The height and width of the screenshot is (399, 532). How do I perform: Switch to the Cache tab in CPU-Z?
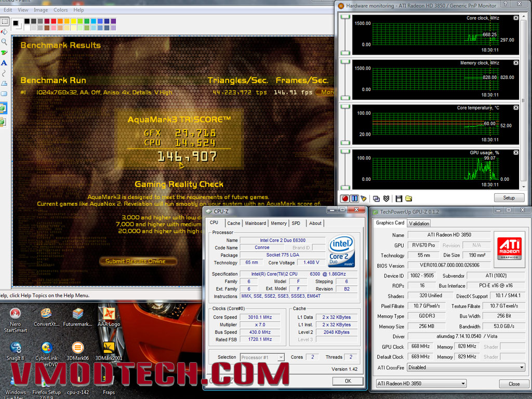(233, 223)
